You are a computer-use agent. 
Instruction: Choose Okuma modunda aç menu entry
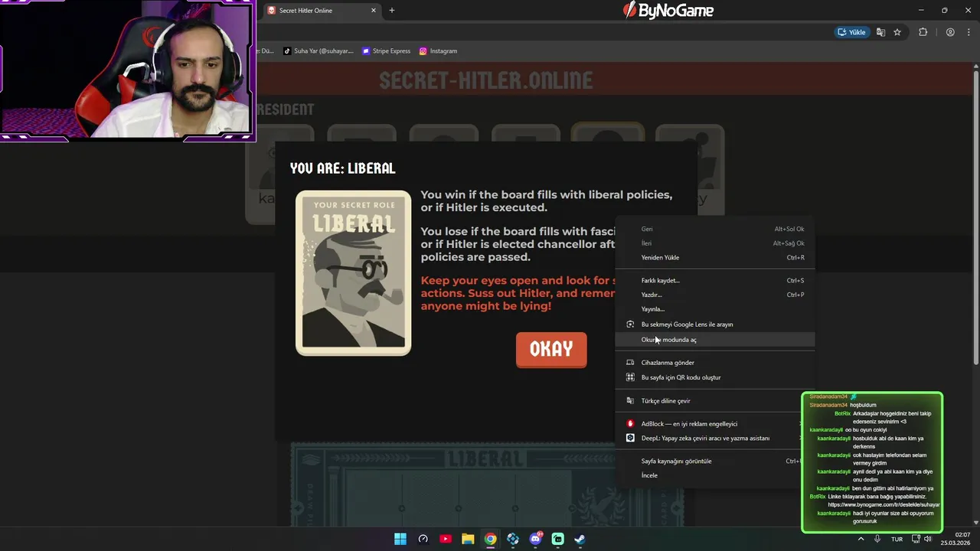(x=715, y=340)
